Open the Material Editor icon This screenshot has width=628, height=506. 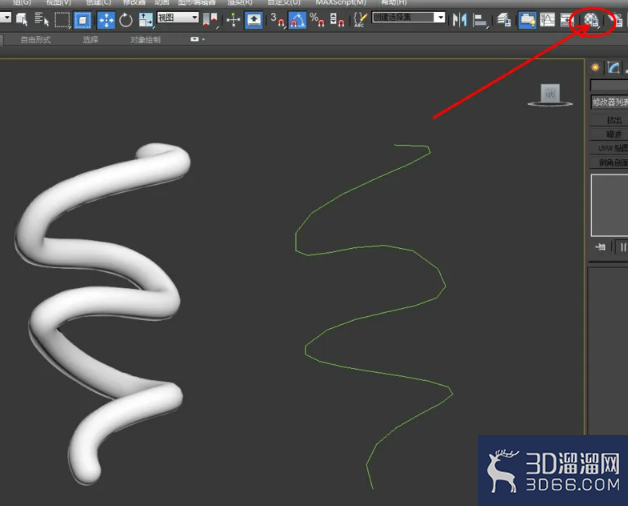point(591,20)
